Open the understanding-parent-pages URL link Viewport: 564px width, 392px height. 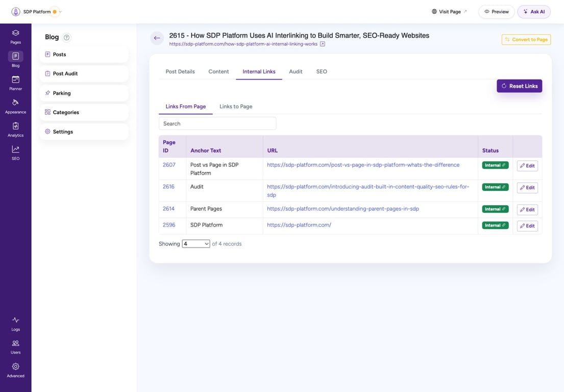(x=343, y=209)
